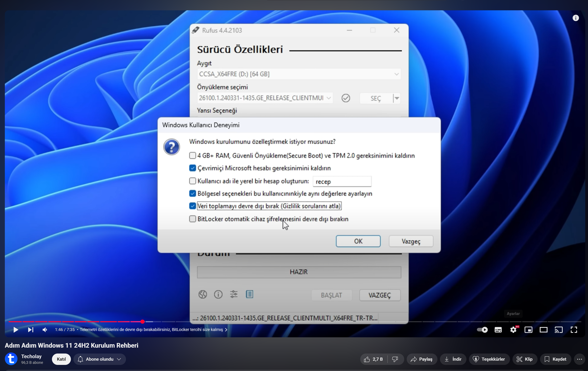Open the more actions menu

[579, 359]
